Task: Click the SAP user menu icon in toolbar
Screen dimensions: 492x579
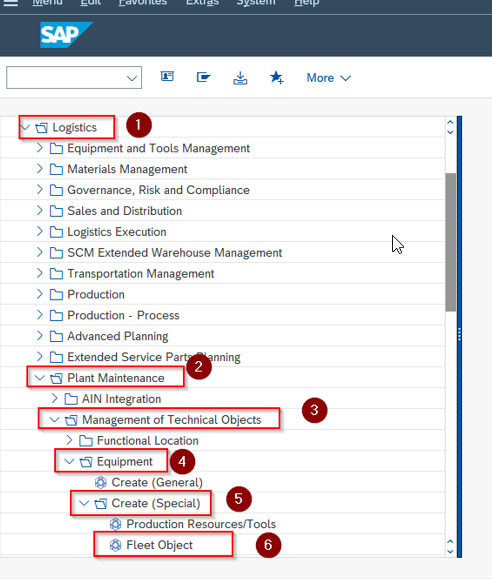Action: coord(167,77)
